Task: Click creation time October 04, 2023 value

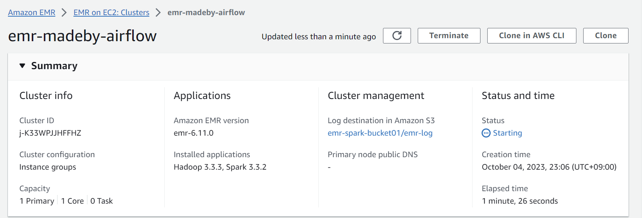Action: point(549,167)
